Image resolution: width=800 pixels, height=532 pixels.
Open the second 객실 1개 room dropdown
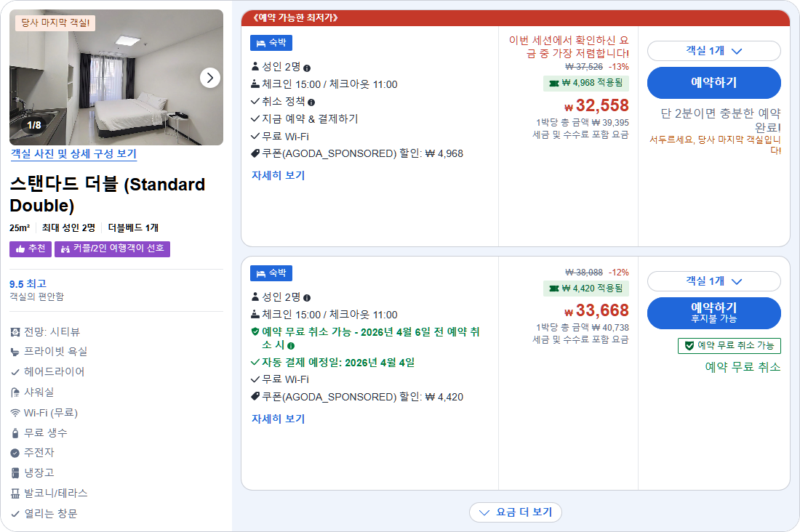(x=713, y=281)
